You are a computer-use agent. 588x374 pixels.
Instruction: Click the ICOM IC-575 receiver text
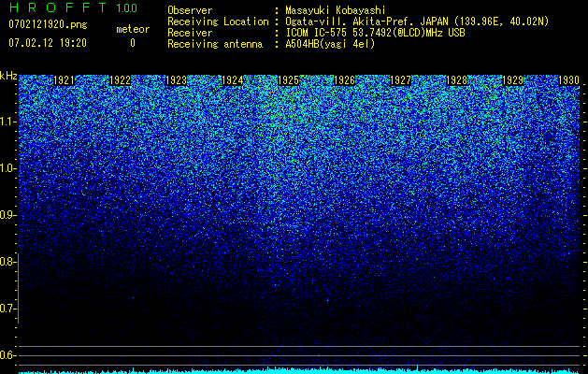[x=375, y=33]
